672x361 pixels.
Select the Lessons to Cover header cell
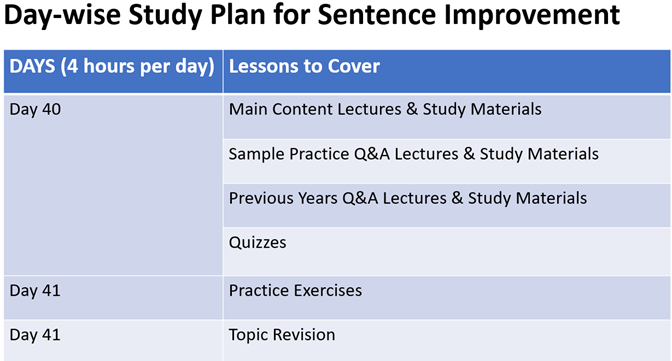pos(447,71)
